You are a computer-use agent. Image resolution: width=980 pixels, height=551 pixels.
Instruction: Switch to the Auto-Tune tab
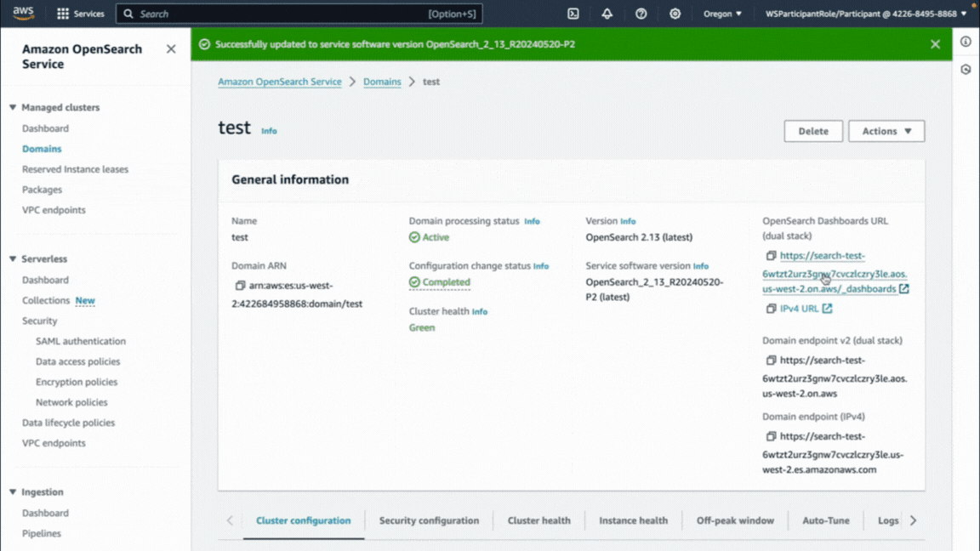826,520
